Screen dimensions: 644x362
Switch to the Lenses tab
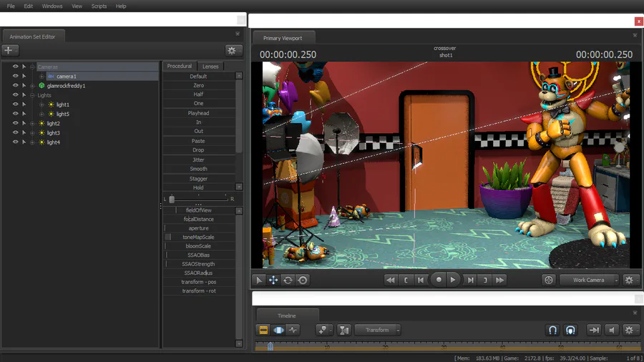tap(210, 66)
